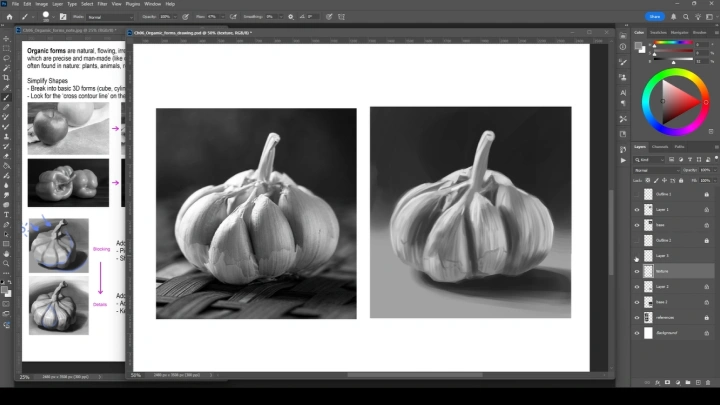
Task: Open the smoothing options gear icon
Action: [x=289, y=16]
